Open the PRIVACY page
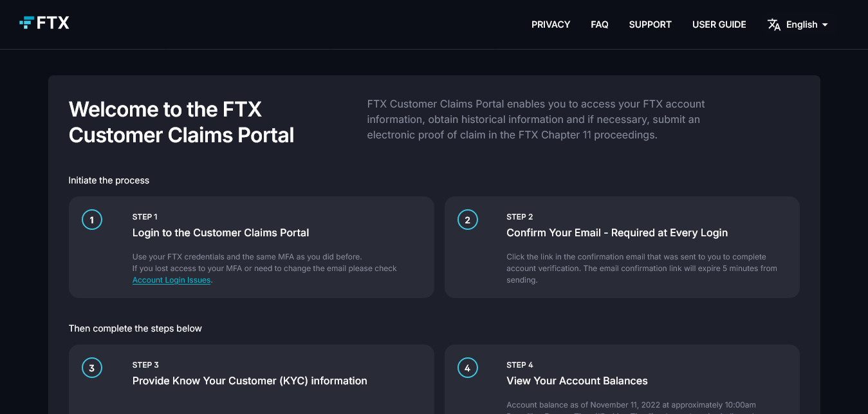The image size is (868, 414). click(x=551, y=24)
